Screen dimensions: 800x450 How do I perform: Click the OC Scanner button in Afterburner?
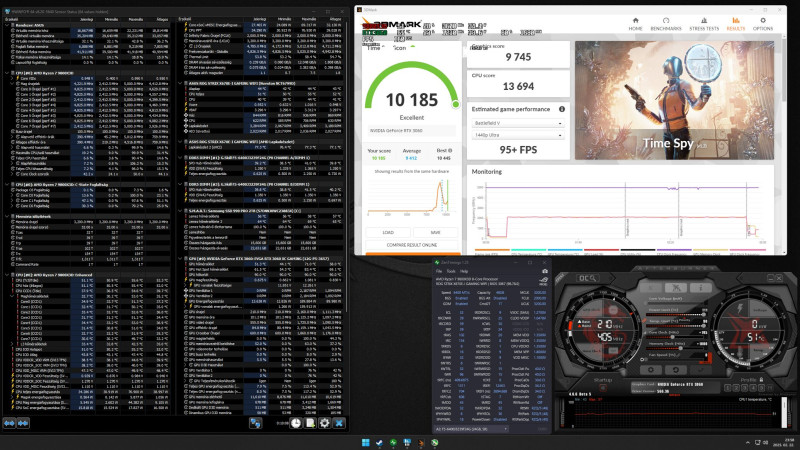(588, 278)
